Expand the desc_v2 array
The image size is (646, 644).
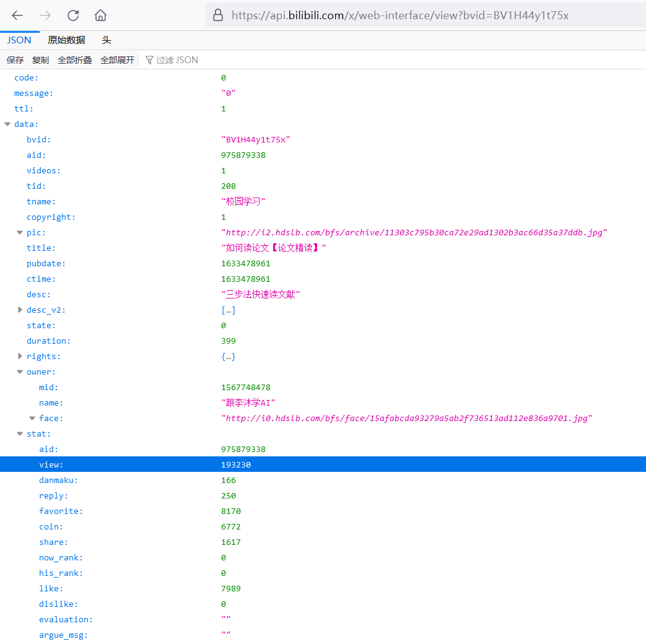[x=20, y=310]
